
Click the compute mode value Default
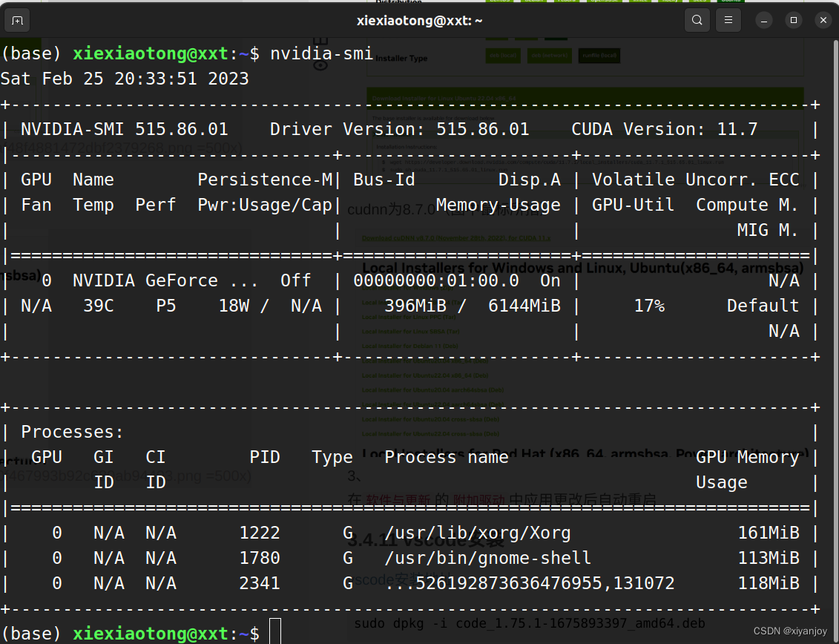[763, 306]
